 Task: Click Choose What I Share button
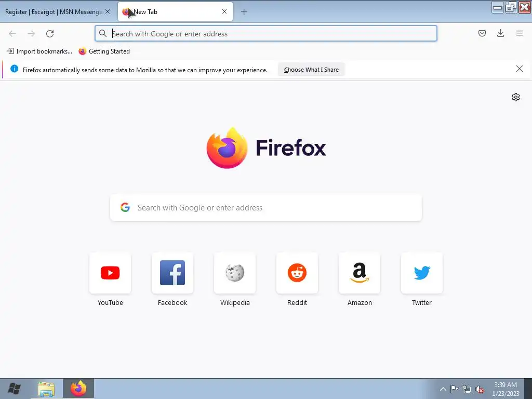(x=311, y=70)
